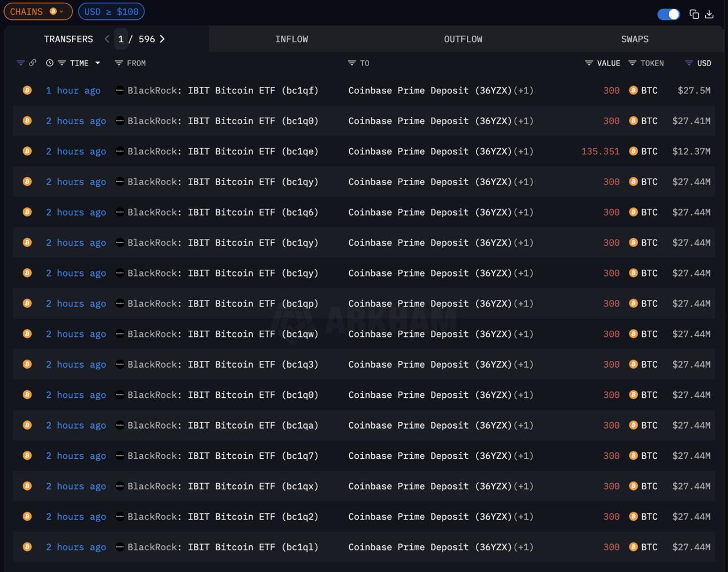728x572 pixels.
Task: Switch to the INFLOW tab
Action: coord(291,39)
